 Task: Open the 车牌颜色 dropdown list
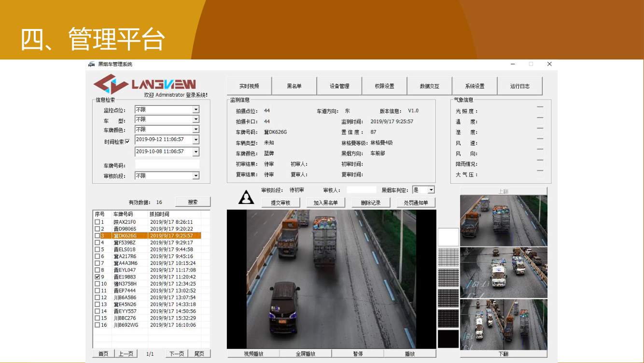196,130
